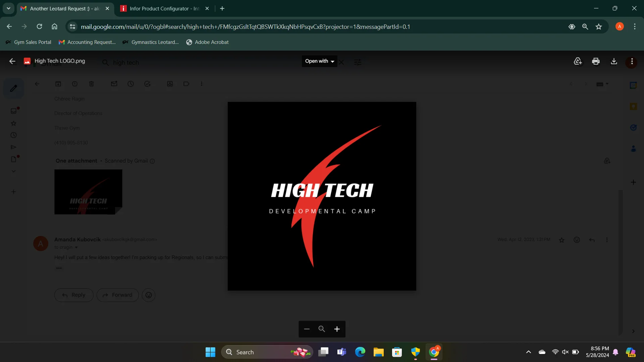Image resolution: width=644 pixels, height=362 pixels.
Task: Open Microsoft Store from taskbar
Action: click(x=397, y=352)
